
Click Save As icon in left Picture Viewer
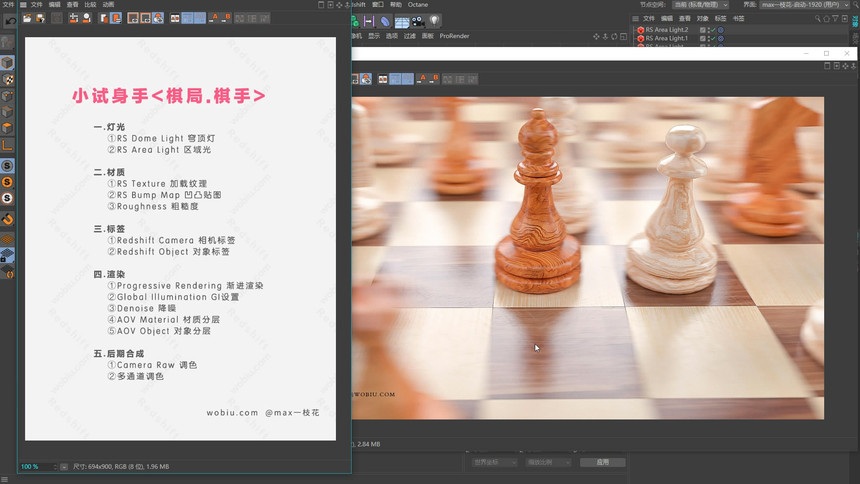(x=40, y=18)
